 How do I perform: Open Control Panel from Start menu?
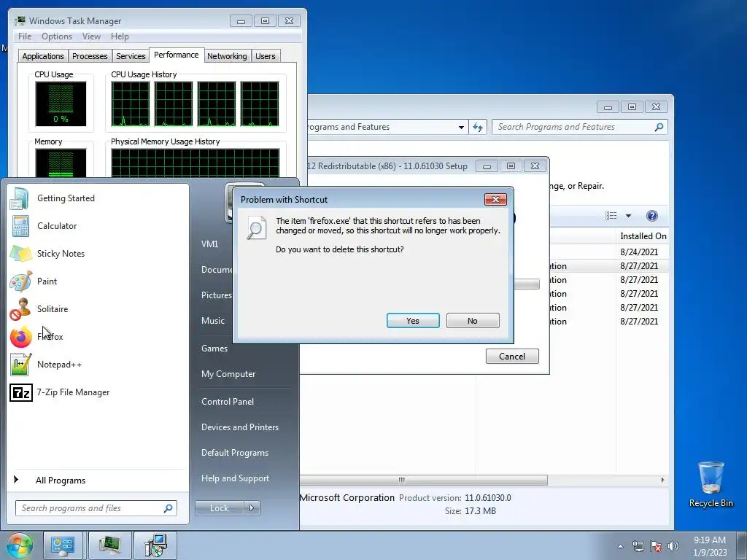(x=228, y=402)
